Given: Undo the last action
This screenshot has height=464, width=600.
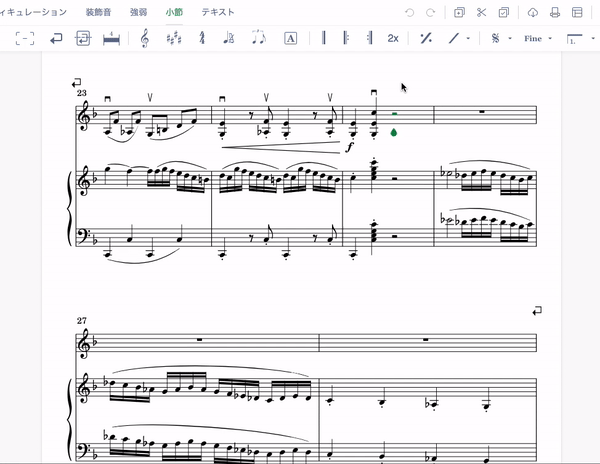Looking at the screenshot, I should (x=410, y=13).
